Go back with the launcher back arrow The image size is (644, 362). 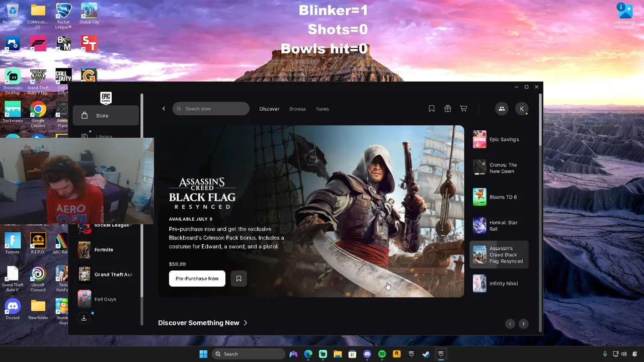[164, 109]
